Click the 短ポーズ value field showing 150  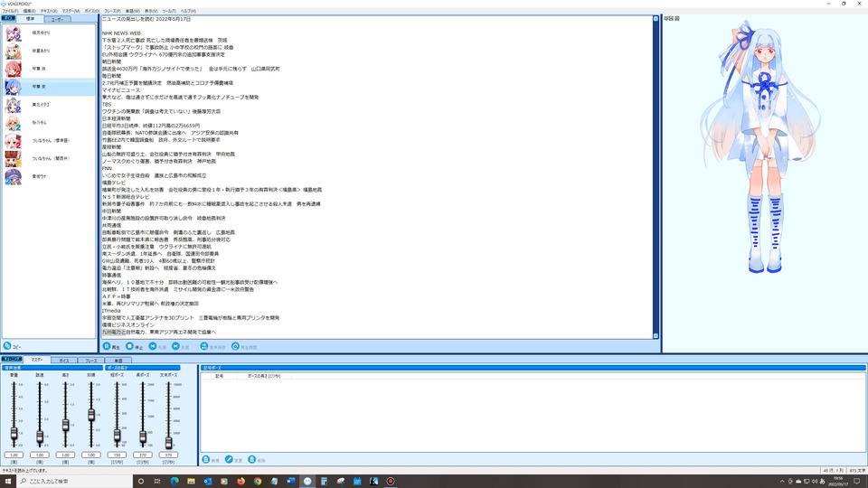click(x=117, y=455)
